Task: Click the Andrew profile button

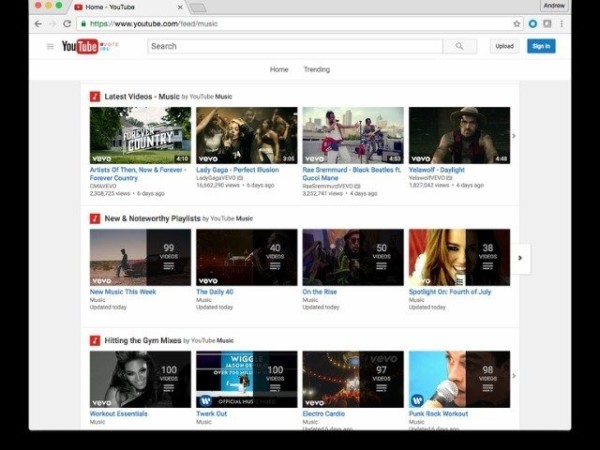Action: click(x=554, y=6)
